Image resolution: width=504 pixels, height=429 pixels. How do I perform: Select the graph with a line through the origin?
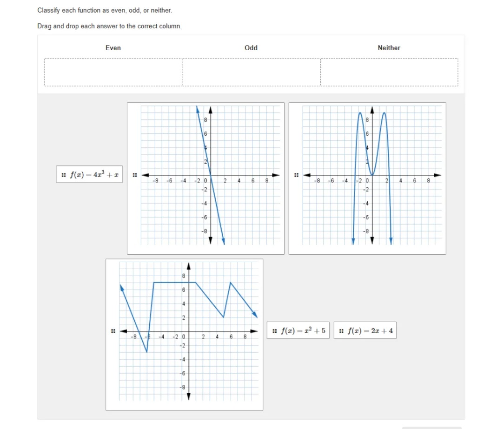point(206,178)
